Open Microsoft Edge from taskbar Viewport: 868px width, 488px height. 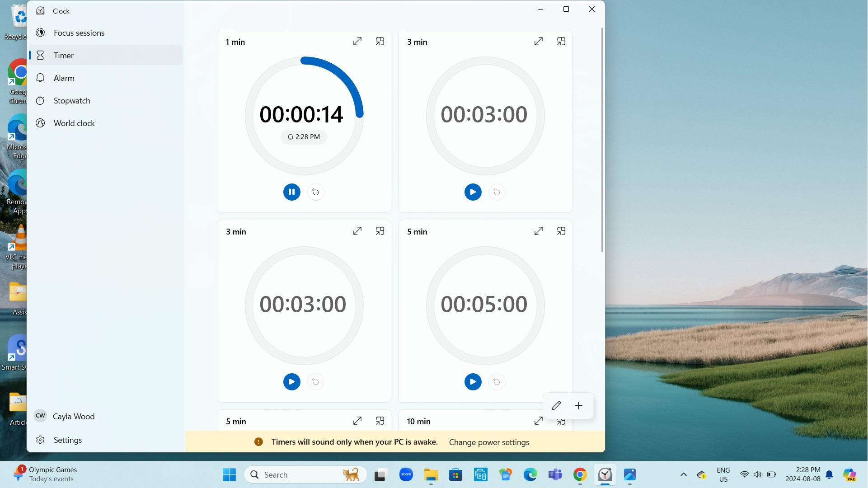tap(530, 474)
